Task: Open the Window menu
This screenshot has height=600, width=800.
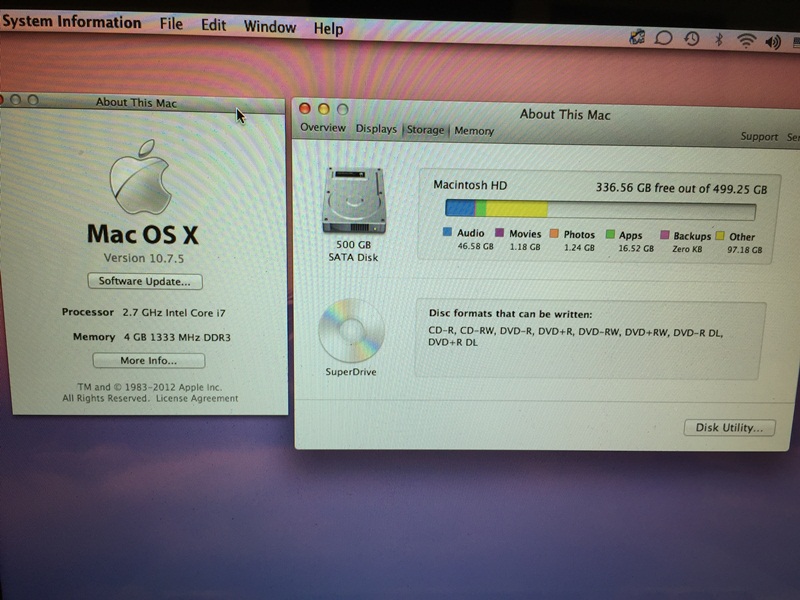Action: point(270,27)
